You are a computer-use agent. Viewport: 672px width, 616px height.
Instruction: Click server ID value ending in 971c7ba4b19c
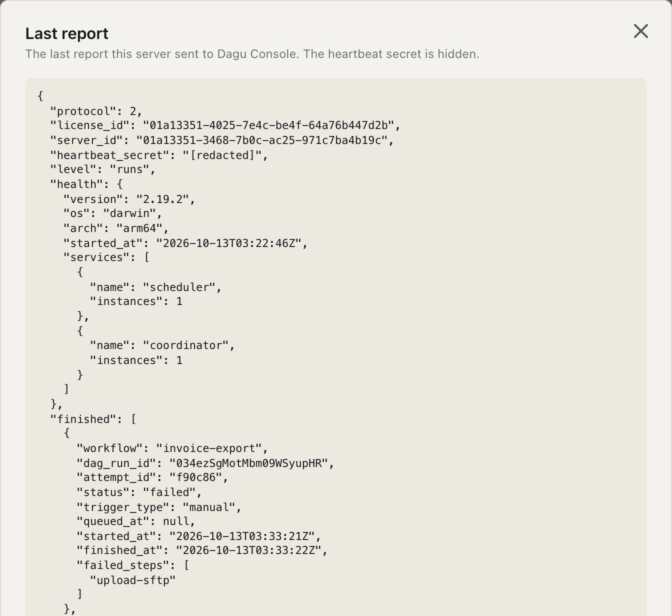(262, 140)
